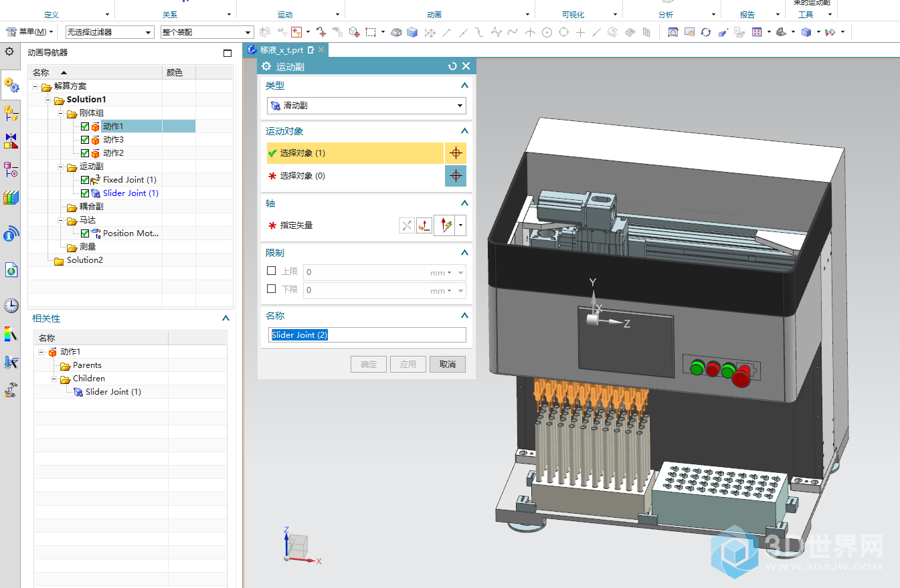Screen dimensions: 900x588
Task: Click the rotate refresh toolbar icon
Action: tap(705, 31)
